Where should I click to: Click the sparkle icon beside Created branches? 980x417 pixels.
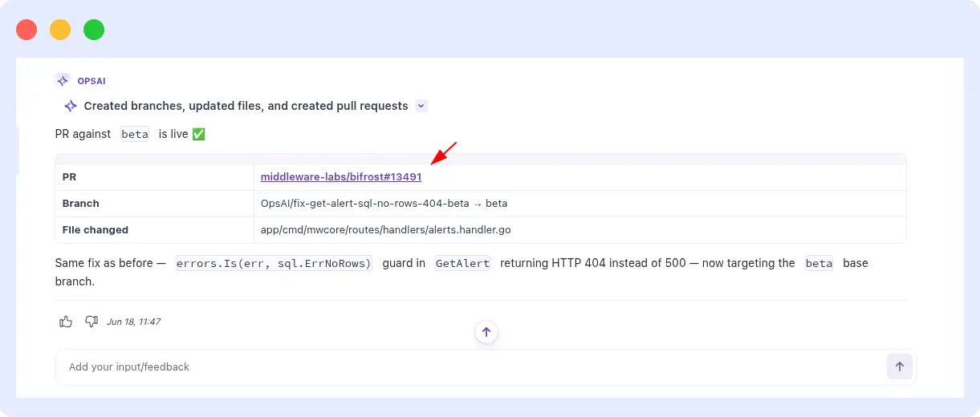pyautogui.click(x=71, y=106)
